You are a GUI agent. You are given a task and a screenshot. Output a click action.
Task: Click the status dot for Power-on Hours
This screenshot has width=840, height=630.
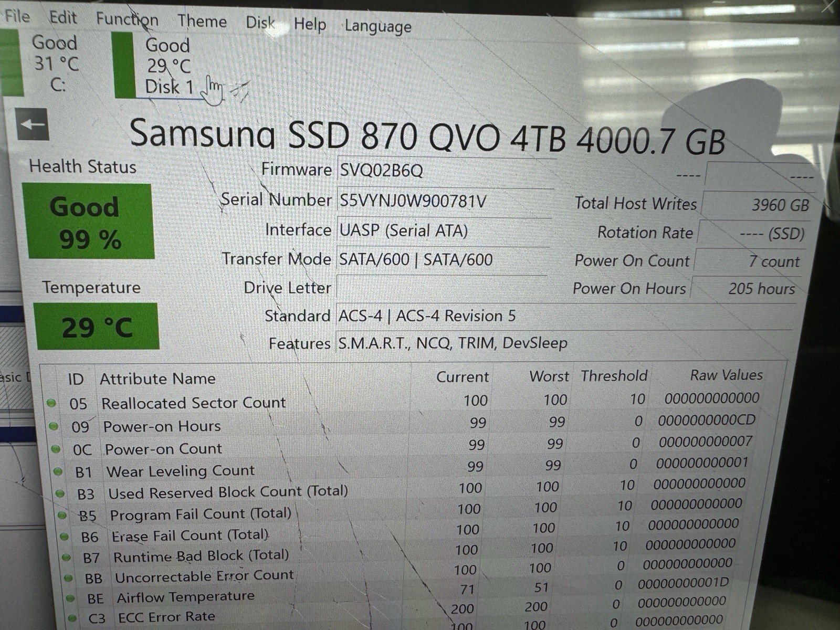tap(54, 426)
